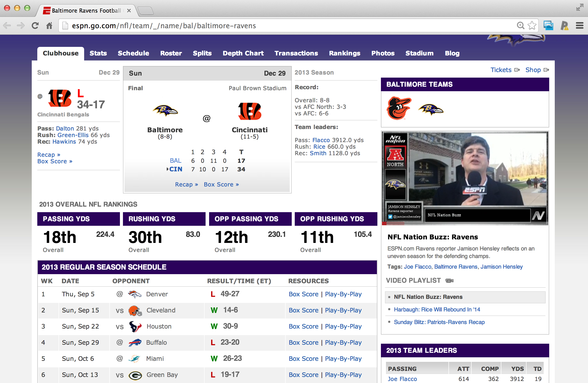Viewport: 588px width, 383px height.
Task: Open the Photos tab
Action: tap(383, 53)
